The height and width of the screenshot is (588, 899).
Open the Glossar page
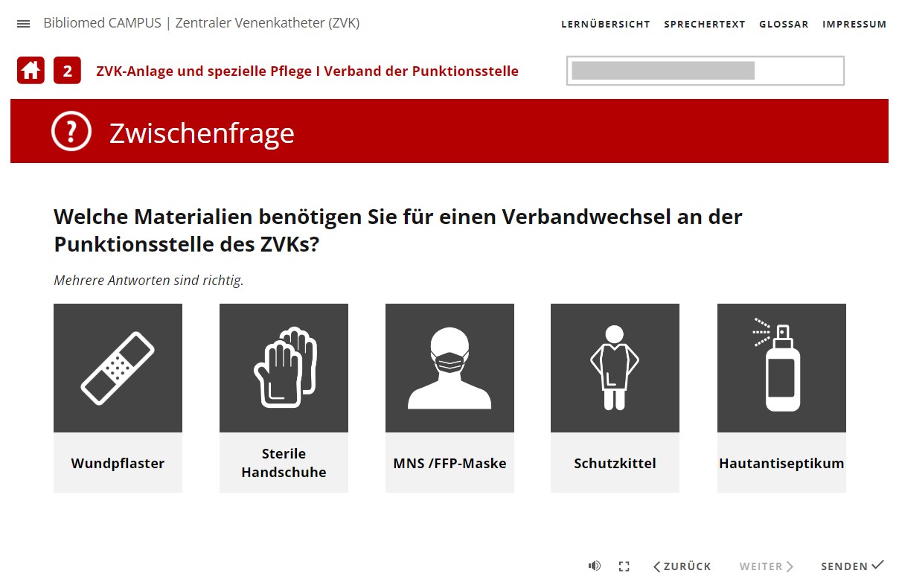(784, 24)
